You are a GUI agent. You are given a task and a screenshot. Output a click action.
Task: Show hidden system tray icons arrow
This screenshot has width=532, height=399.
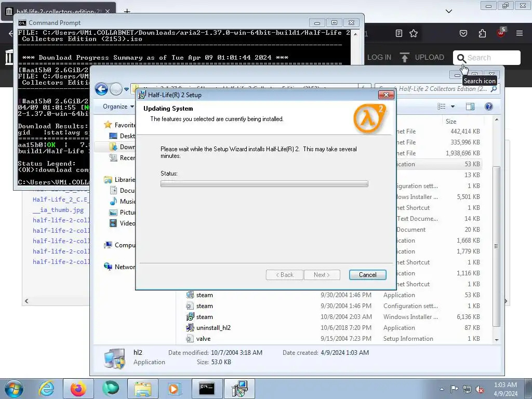pyautogui.click(x=442, y=389)
